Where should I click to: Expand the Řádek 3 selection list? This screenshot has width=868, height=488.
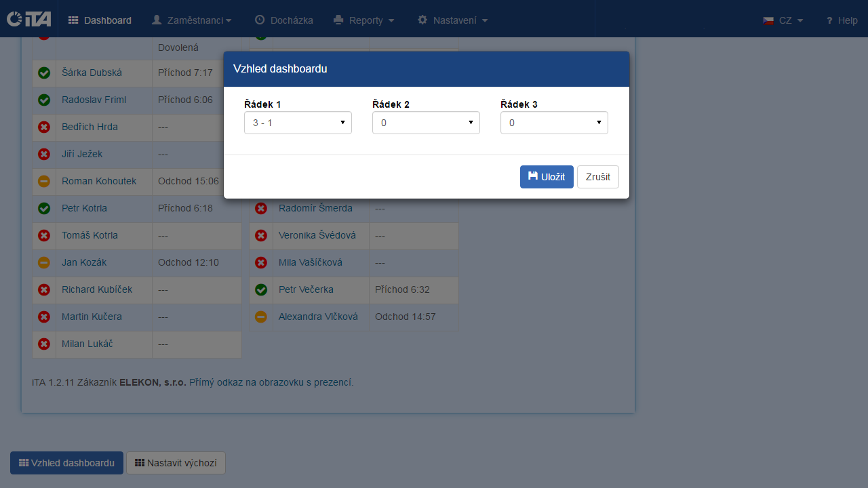pyautogui.click(x=553, y=123)
